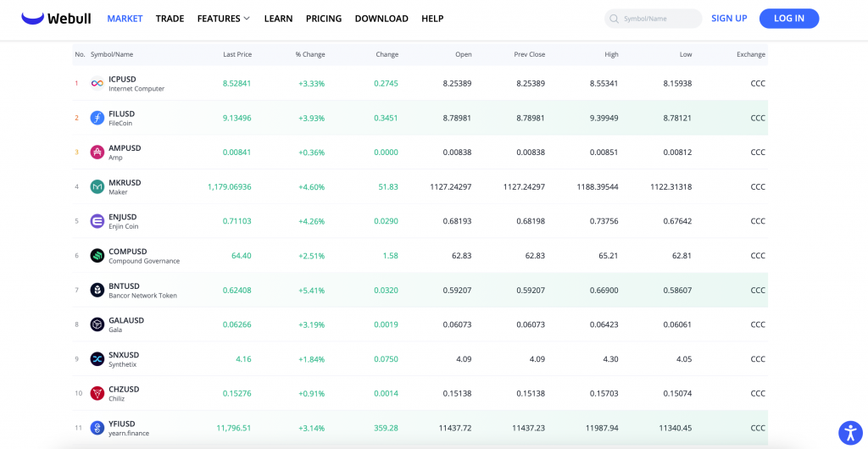
Task: Open the FILUSD symbol link
Action: (x=122, y=114)
